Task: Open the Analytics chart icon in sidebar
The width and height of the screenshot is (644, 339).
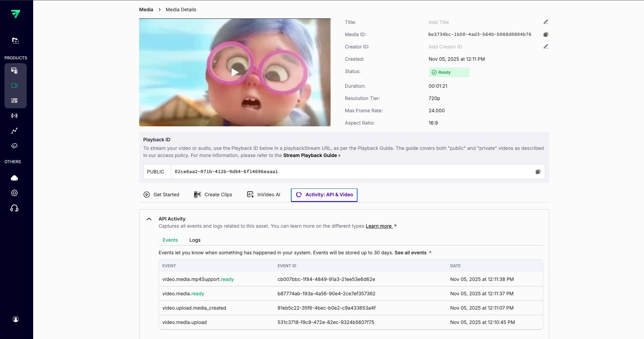Action: click(x=15, y=131)
